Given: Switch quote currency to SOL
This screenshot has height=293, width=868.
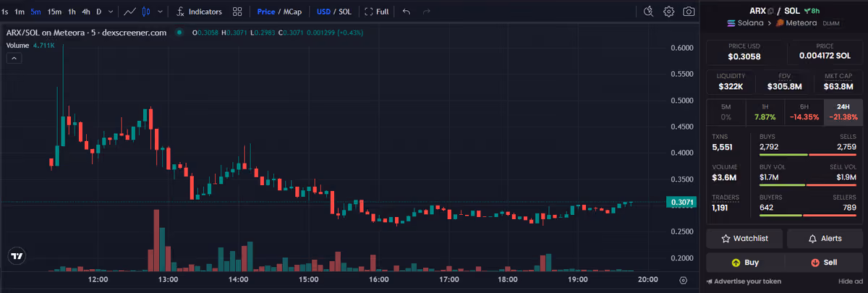Looking at the screenshot, I should click(345, 12).
